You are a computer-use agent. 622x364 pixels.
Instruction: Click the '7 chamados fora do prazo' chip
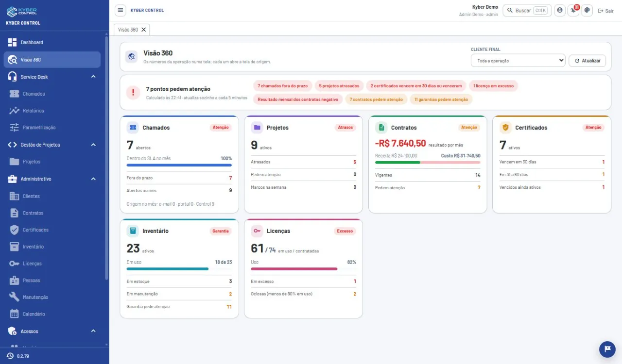[283, 86]
